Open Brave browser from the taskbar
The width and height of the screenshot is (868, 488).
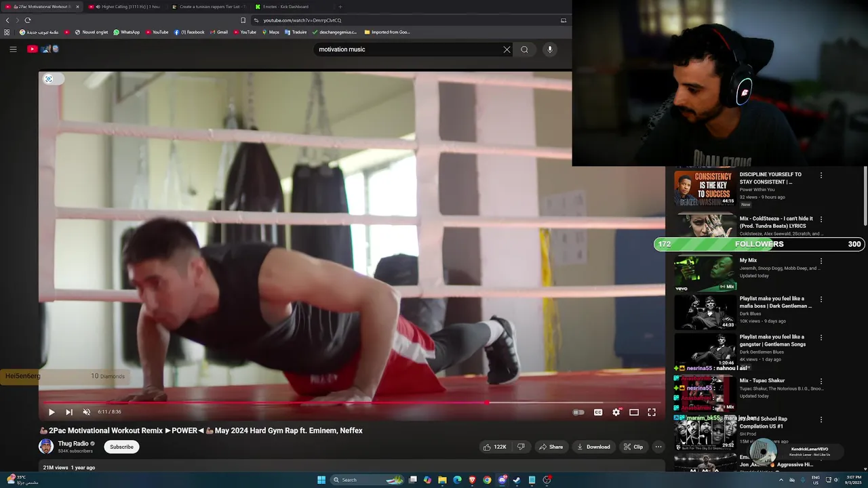click(x=472, y=480)
